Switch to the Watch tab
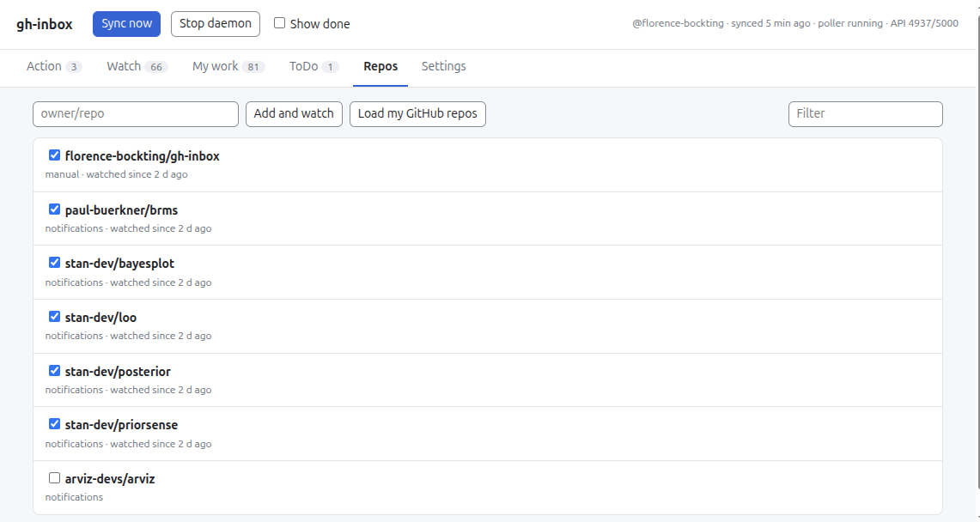The width and height of the screenshot is (980, 522). (137, 66)
